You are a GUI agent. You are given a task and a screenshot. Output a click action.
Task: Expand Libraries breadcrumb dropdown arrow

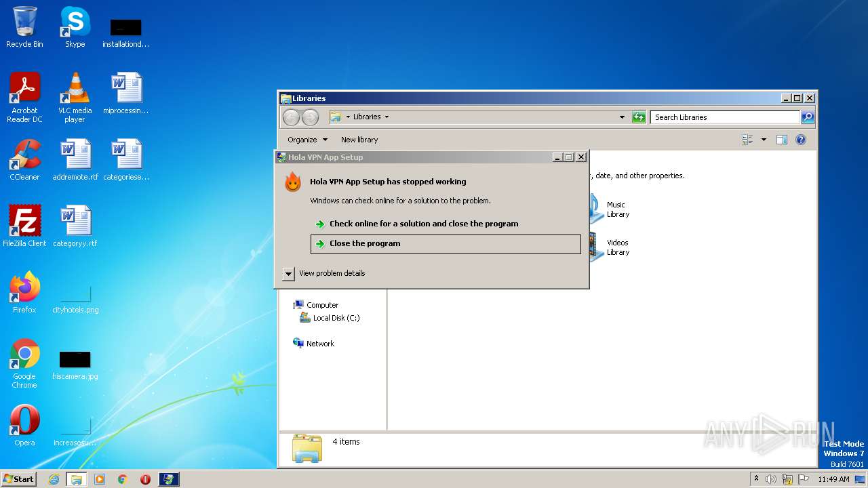pos(387,117)
